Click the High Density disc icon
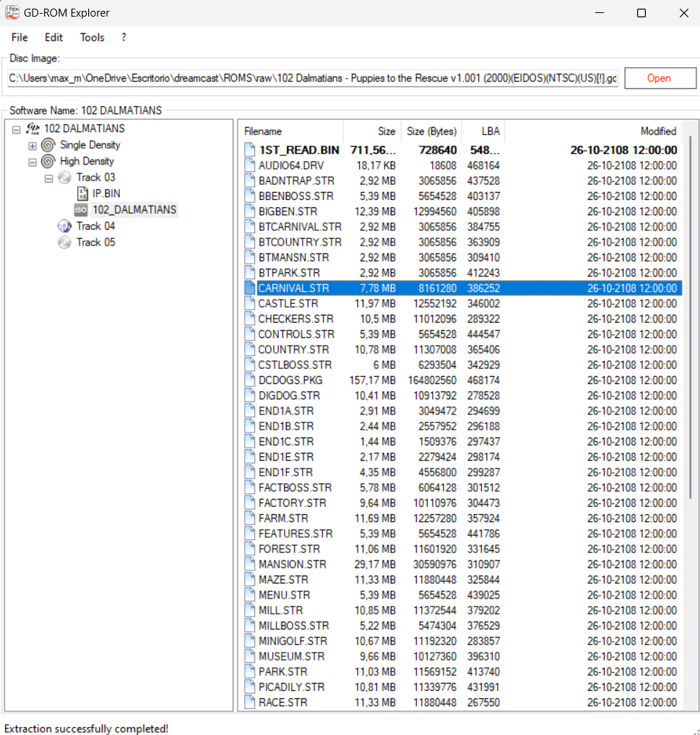Image resolution: width=700 pixels, height=735 pixels. click(x=48, y=161)
